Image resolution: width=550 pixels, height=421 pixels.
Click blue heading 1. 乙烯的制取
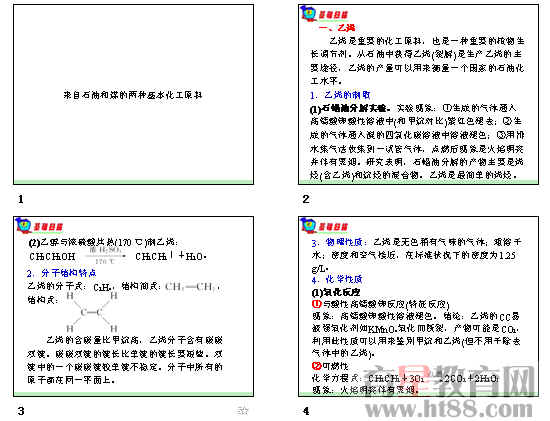[x=340, y=95]
